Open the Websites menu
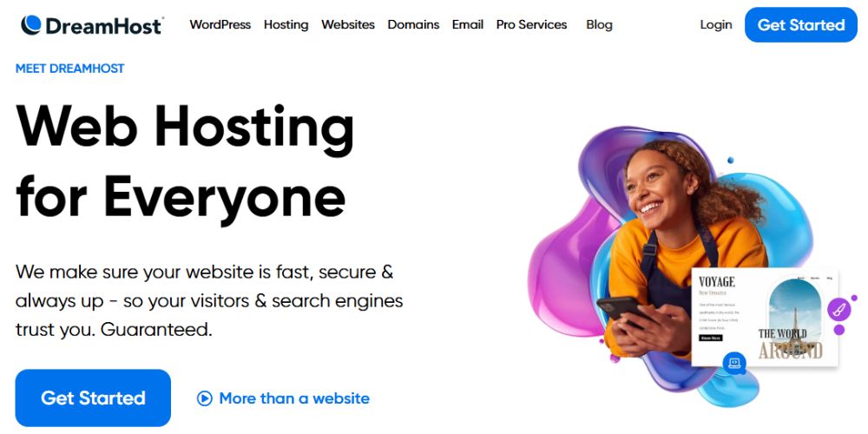This screenshot has height=434, width=868. coord(348,25)
